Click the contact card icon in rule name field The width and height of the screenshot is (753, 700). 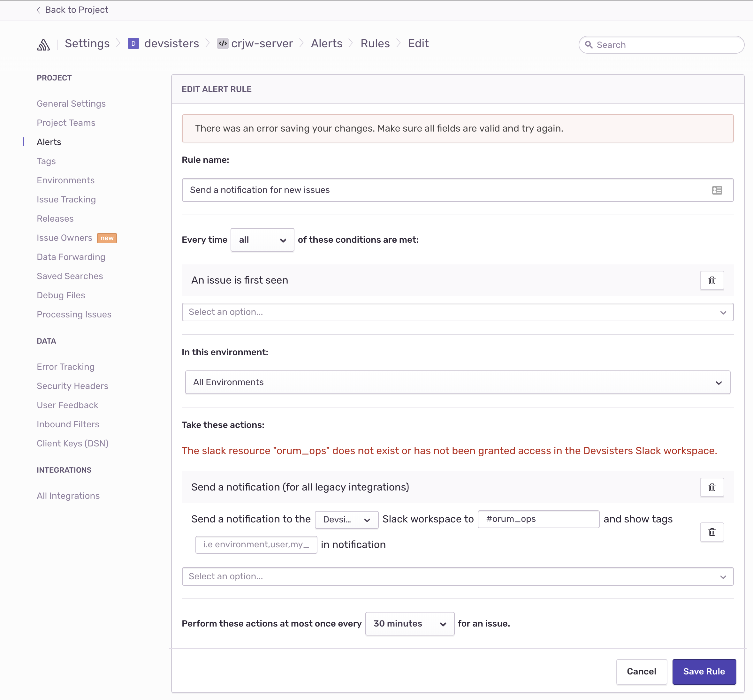(x=718, y=190)
